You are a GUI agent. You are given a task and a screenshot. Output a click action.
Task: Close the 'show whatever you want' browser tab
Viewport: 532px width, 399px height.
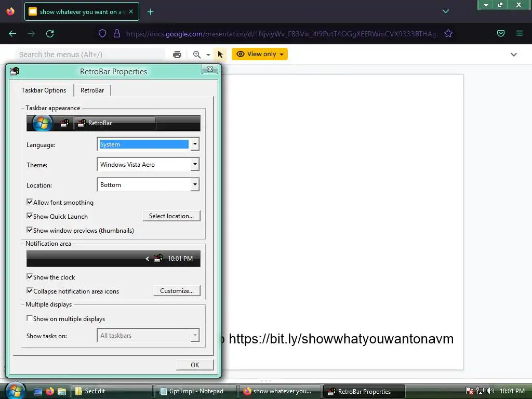point(131,11)
